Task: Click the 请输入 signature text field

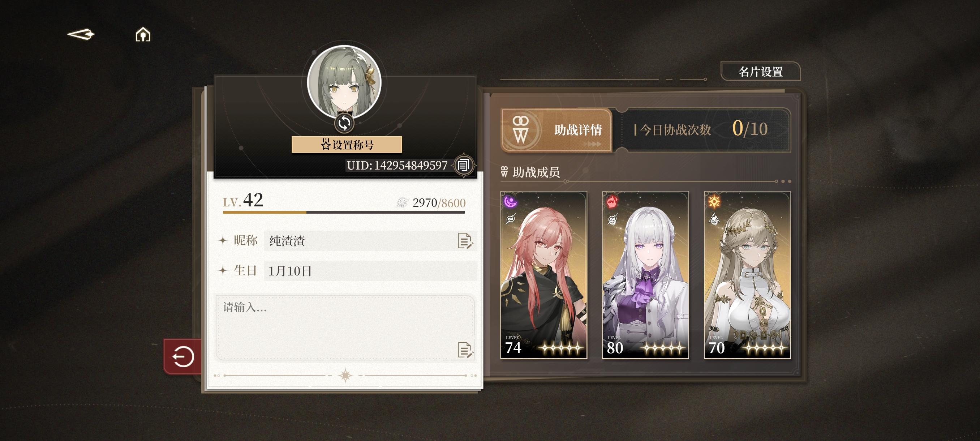Action: 345,327
